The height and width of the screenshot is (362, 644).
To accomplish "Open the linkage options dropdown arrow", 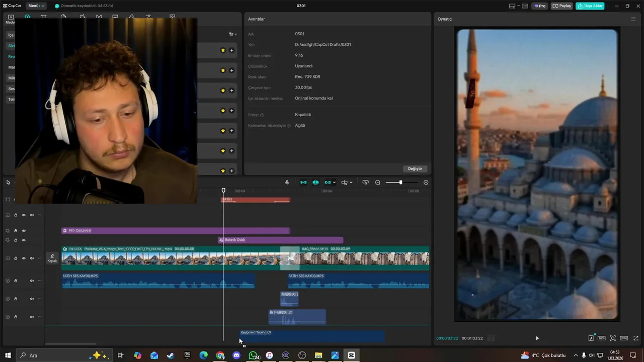I will (335, 183).
